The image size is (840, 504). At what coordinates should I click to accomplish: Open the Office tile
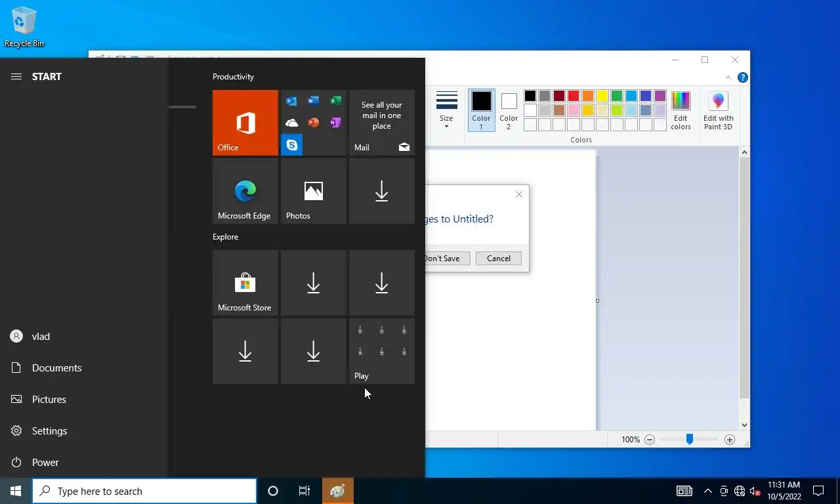point(245,123)
